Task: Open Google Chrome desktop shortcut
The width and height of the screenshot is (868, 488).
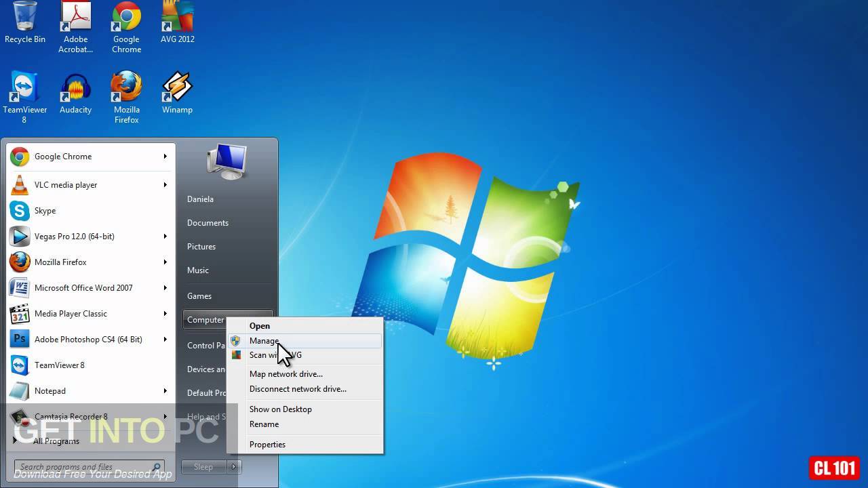Action: coord(126,27)
